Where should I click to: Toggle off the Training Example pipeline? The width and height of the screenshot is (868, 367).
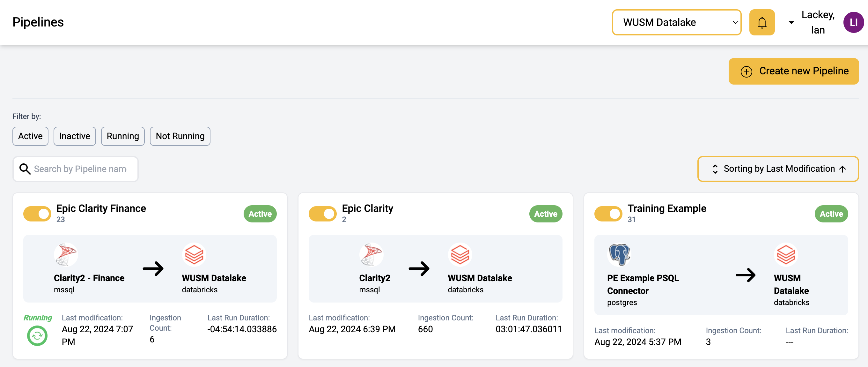pyautogui.click(x=608, y=214)
